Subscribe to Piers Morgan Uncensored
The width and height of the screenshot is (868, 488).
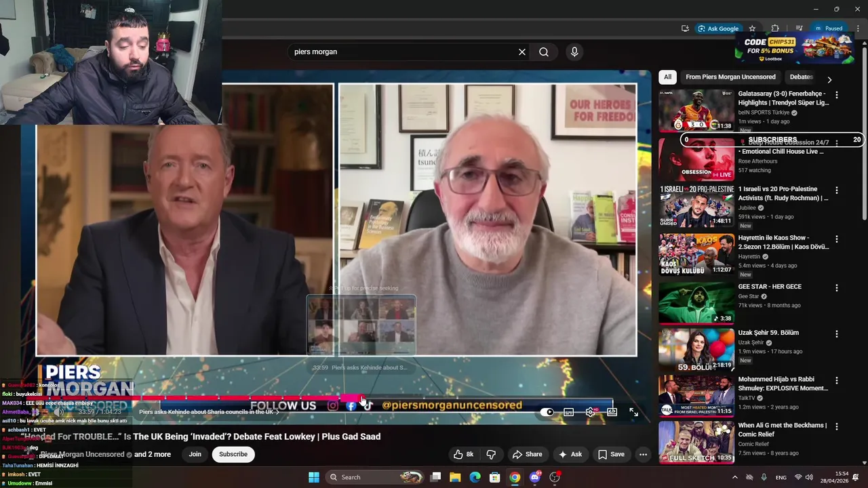point(233,454)
